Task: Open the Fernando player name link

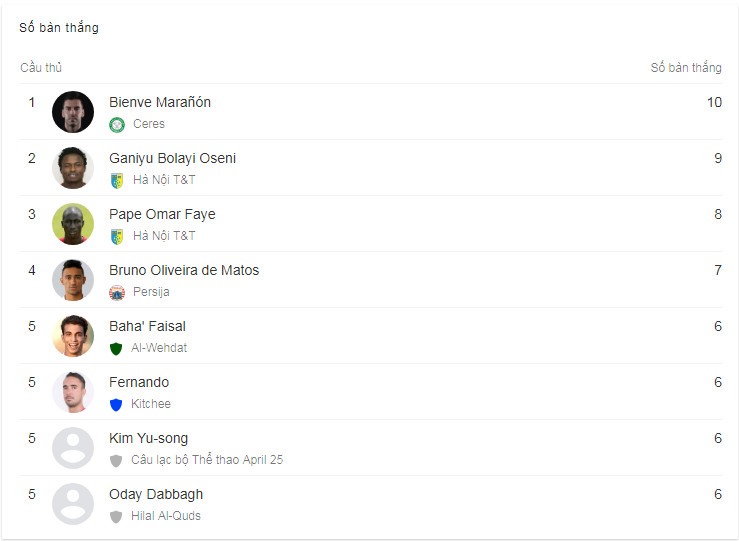Action: [x=139, y=382]
